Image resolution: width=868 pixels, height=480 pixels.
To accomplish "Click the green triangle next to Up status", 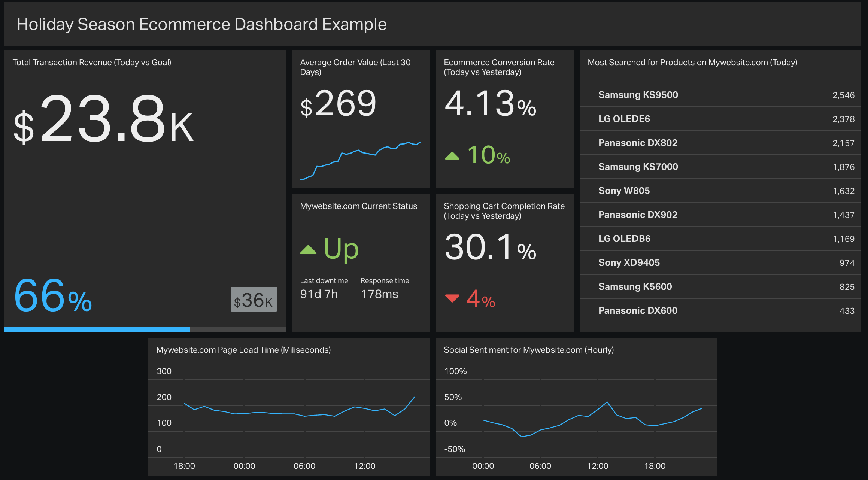I will (308, 250).
